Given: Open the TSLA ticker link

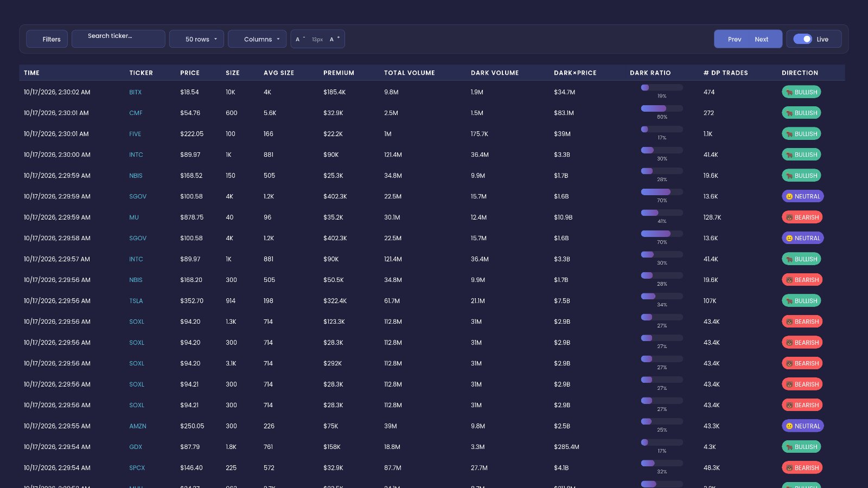Looking at the screenshot, I should click(x=136, y=301).
